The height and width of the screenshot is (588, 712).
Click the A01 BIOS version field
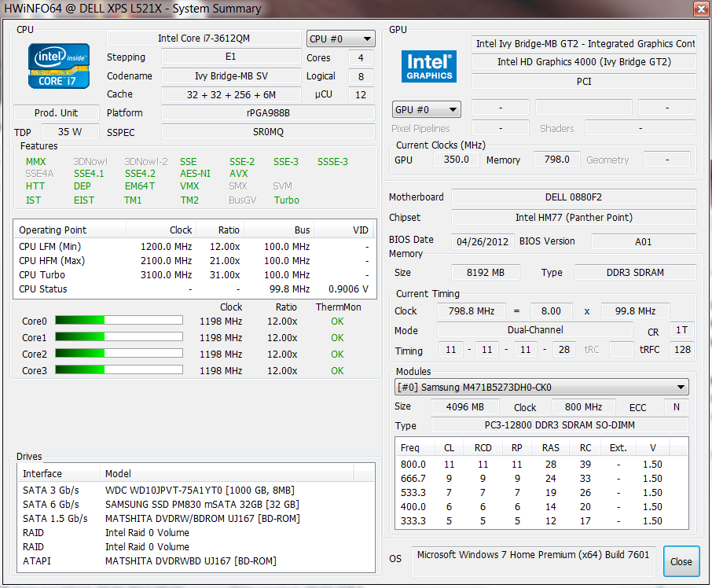644,241
